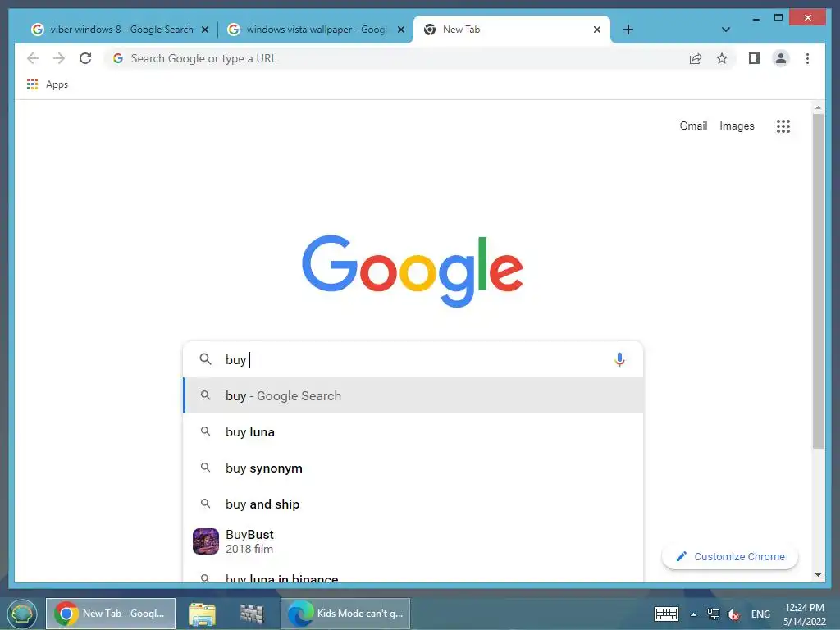The image size is (840, 630).
Task: Focus the Google search box containing 'buy'
Action: [413, 359]
